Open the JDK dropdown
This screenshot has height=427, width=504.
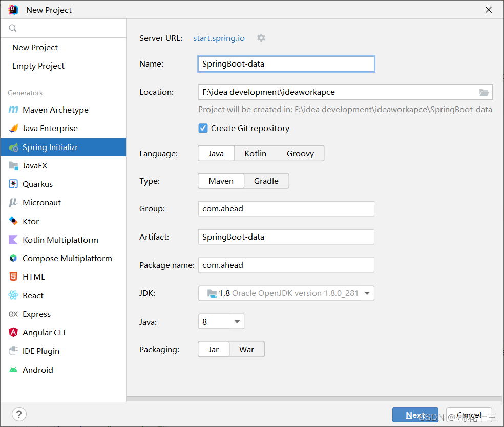tap(286, 293)
